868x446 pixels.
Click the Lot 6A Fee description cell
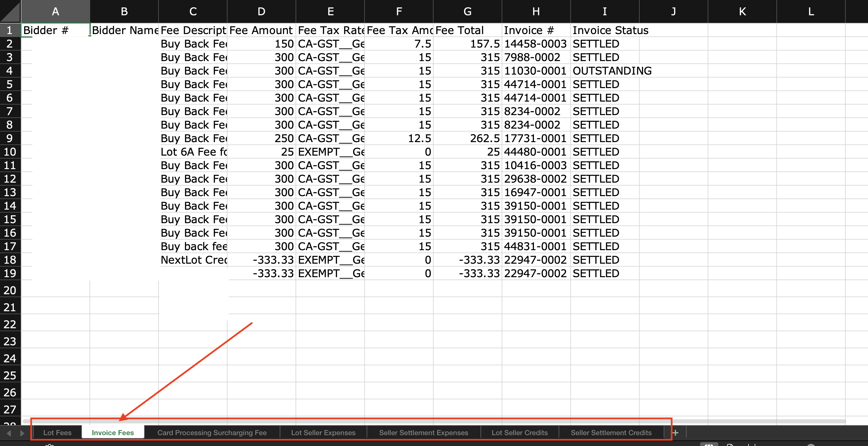coord(193,152)
